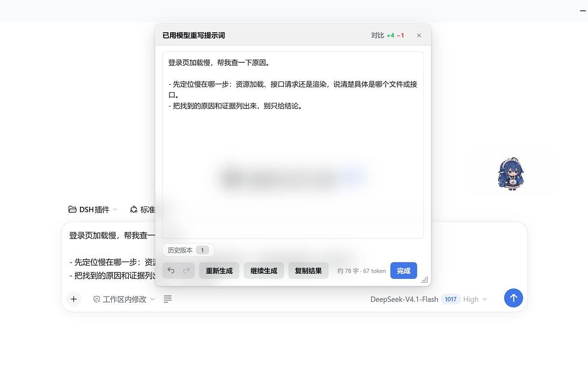The width and height of the screenshot is (588, 392).
Task: Click the blue 完成 button
Action: point(404,271)
